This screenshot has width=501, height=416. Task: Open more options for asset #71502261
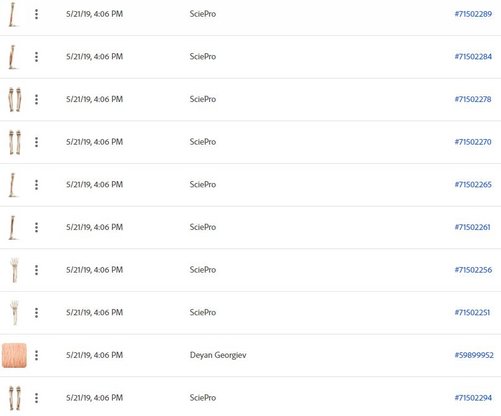tap(36, 227)
